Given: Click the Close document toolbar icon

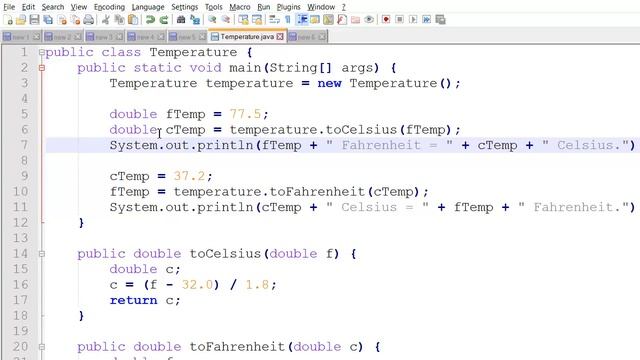Looking at the screenshot, I should [x=62, y=20].
